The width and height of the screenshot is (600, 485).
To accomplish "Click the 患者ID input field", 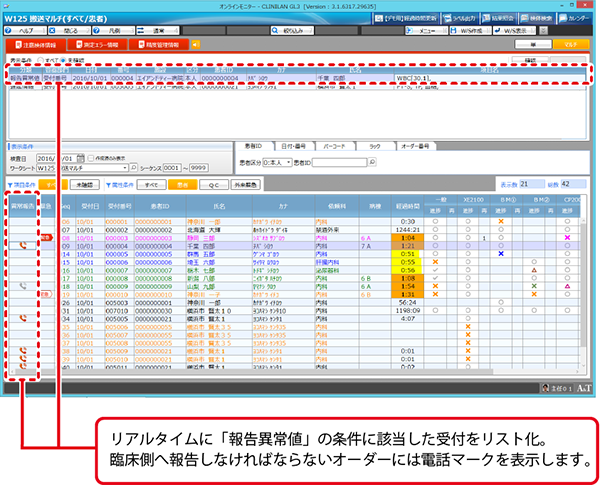I will 338,160.
